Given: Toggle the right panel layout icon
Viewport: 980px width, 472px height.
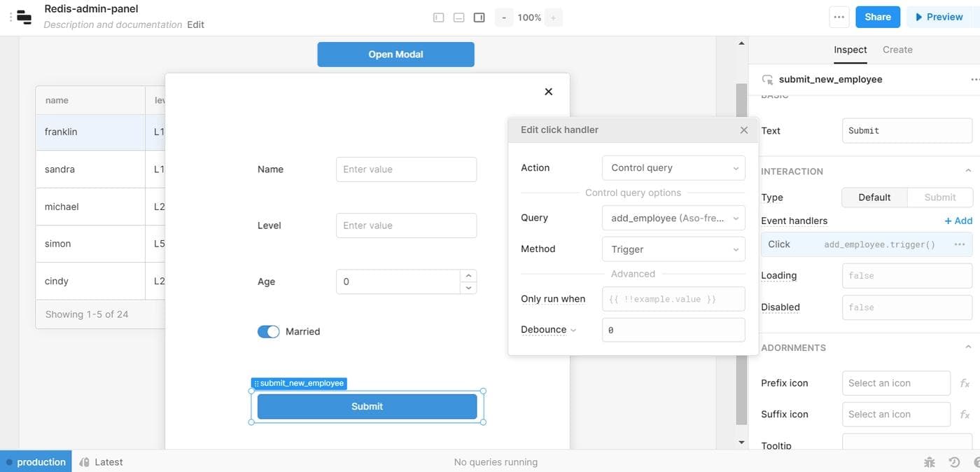Looking at the screenshot, I should pyautogui.click(x=479, y=18).
